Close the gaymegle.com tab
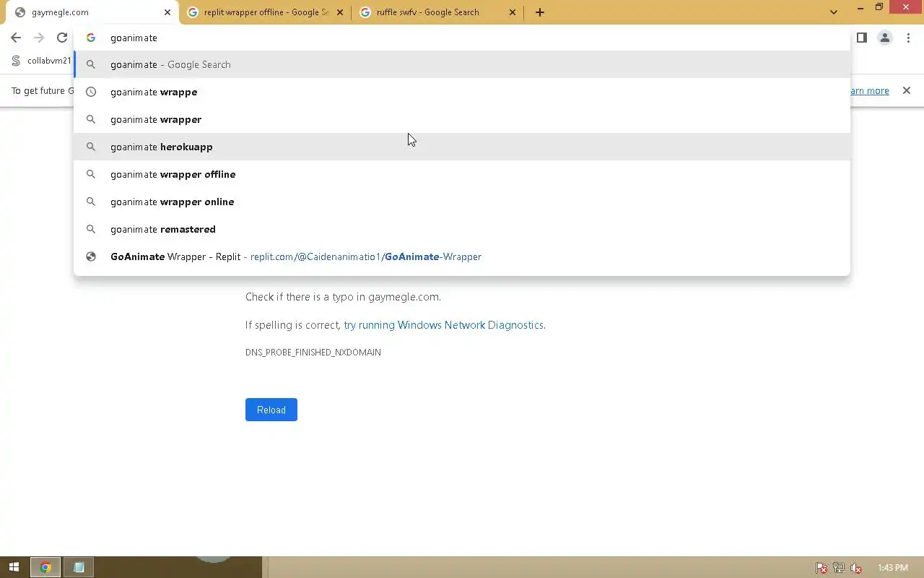The height and width of the screenshot is (578, 924). coord(167,12)
